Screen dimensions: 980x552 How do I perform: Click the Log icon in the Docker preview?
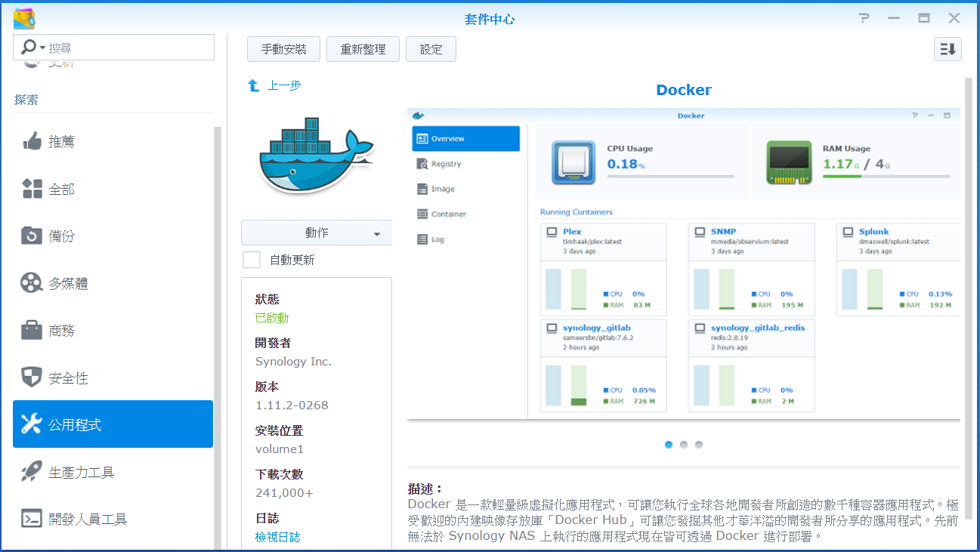pyautogui.click(x=422, y=239)
